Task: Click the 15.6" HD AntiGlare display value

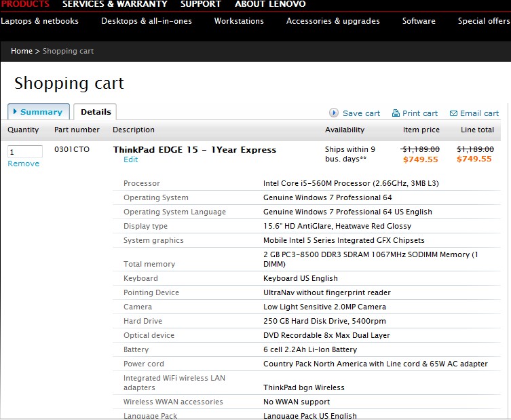Action: coord(337,226)
